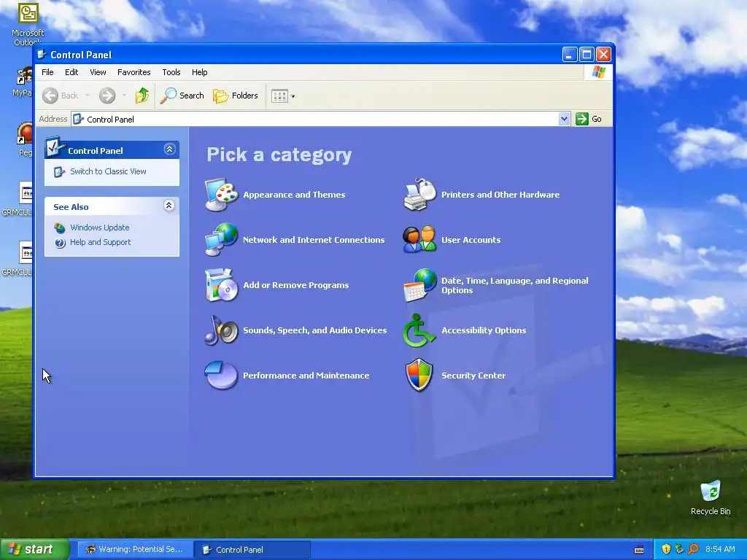Select the Microsoft Outlook desktop icon

[28, 24]
